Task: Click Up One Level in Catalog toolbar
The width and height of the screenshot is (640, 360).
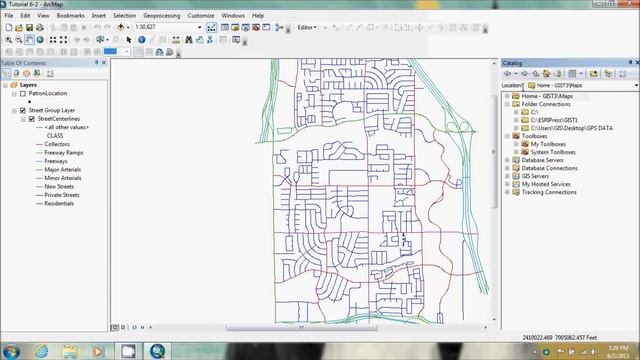Action: tap(536, 73)
